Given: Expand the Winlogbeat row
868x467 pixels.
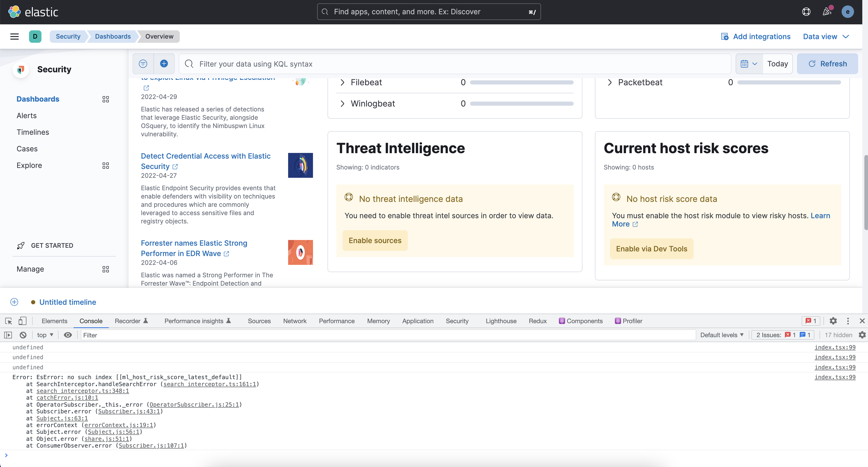Looking at the screenshot, I should pyautogui.click(x=342, y=103).
